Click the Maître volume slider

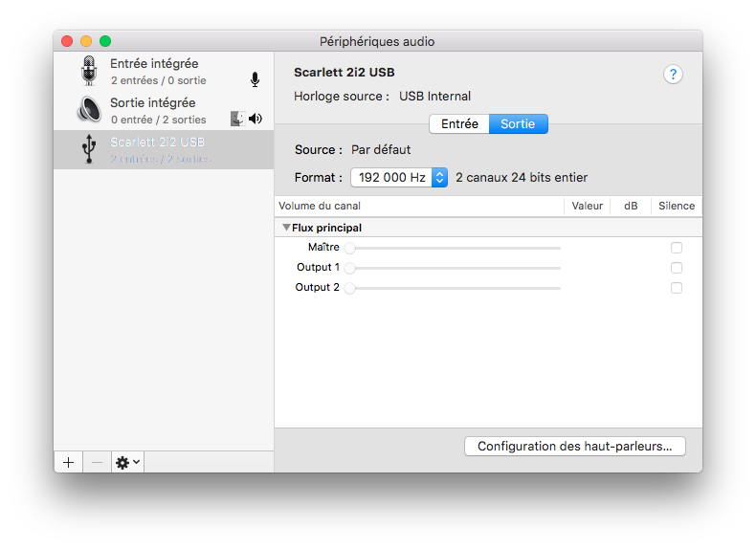tap(454, 248)
